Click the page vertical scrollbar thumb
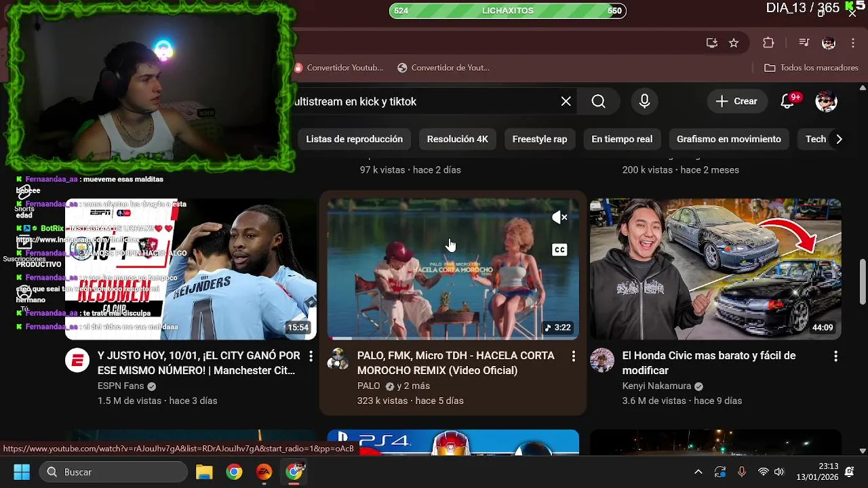Image resolution: width=868 pixels, height=488 pixels. pyautogui.click(x=863, y=281)
